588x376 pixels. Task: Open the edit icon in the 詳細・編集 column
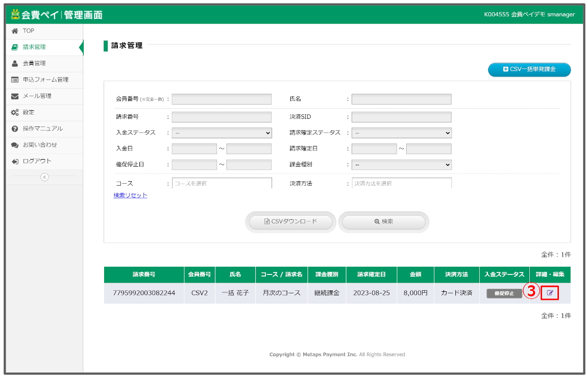click(x=550, y=293)
